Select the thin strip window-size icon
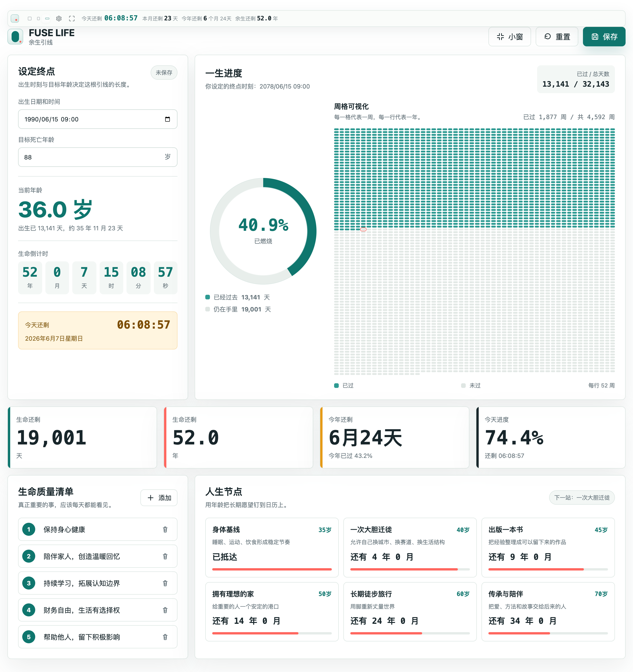Image resolution: width=633 pixels, height=672 pixels. click(47, 19)
